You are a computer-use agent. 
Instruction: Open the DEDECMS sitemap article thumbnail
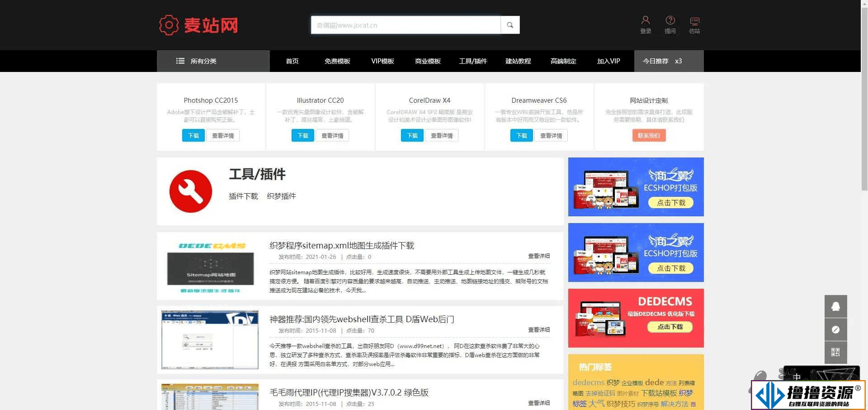[x=210, y=266]
